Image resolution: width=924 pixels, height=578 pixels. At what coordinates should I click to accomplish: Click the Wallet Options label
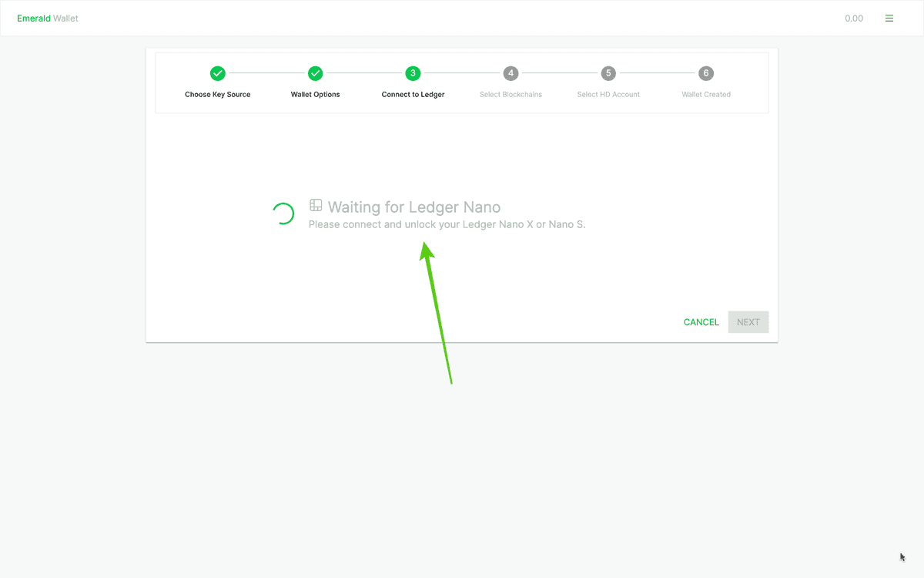pos(315,94)
